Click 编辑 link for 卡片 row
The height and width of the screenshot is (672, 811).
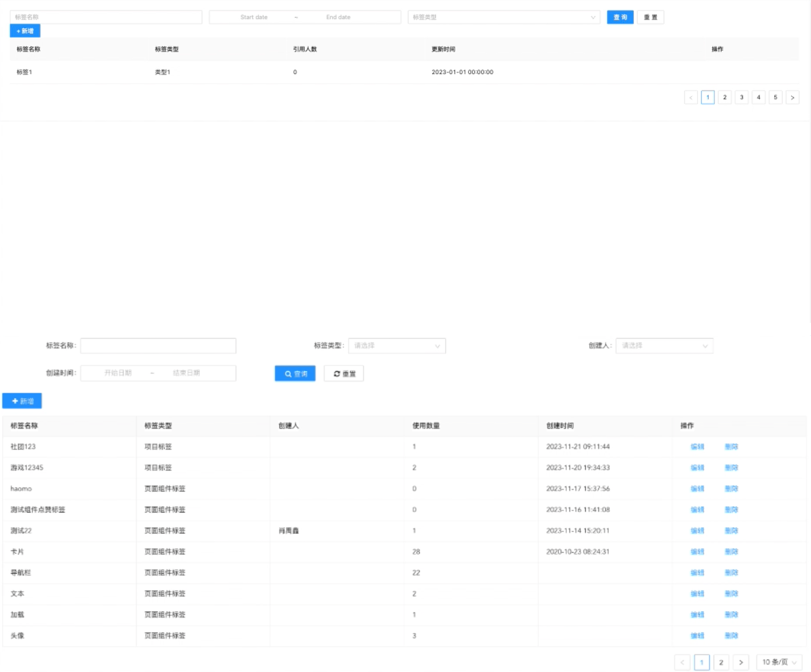697,552
